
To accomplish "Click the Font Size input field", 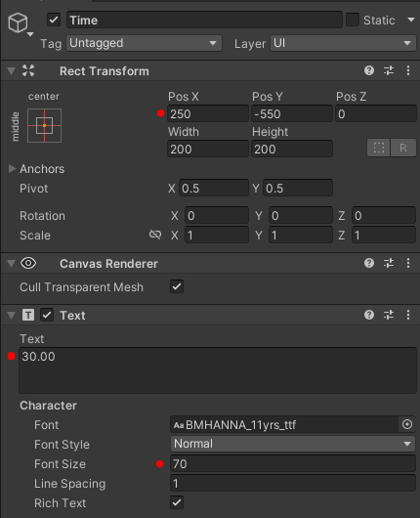I will (x=293, y=463).
